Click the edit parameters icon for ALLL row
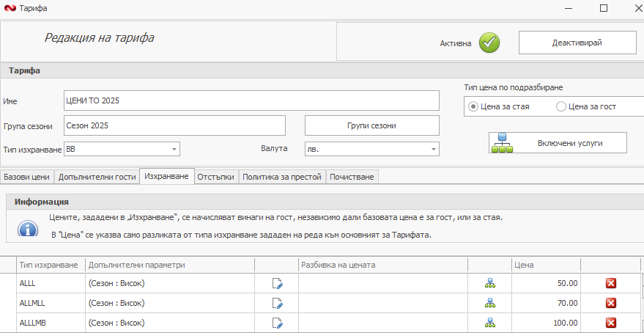 (277, 283)
